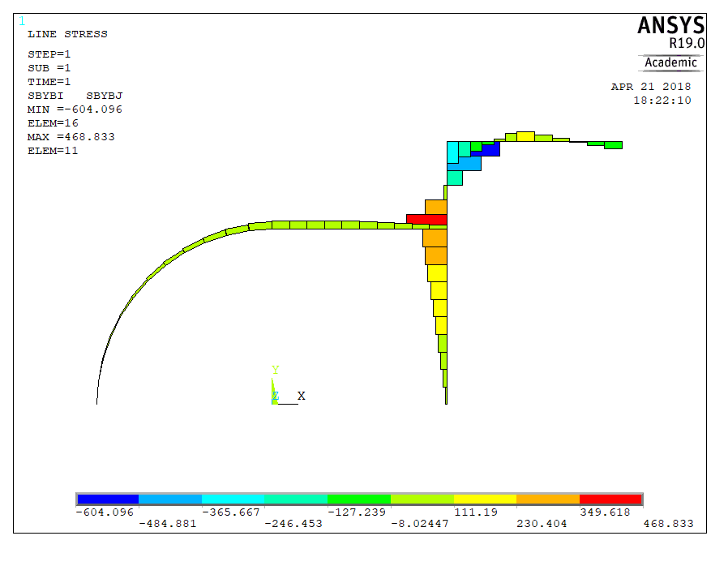Click the 'SBYBI' label
The height and width of the screenshot is (583, 728).
point(45,96)
